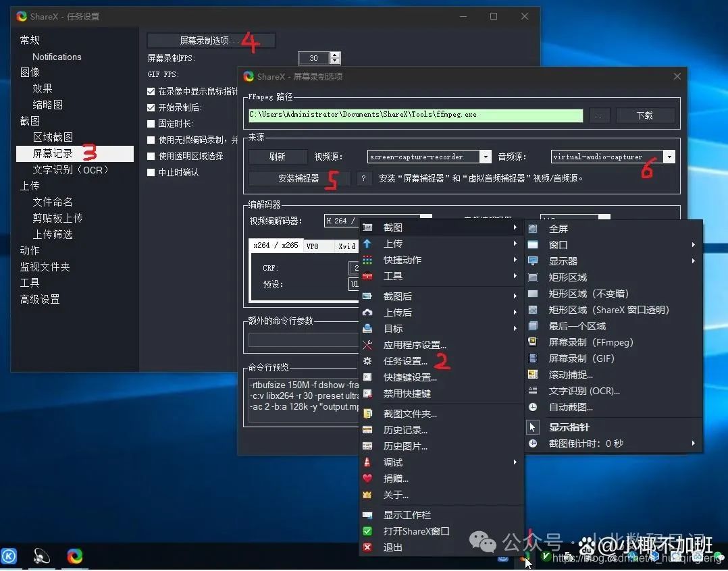Expand the 截图倒计时: 0 秒 submenu arrow

tap(693, 443)
